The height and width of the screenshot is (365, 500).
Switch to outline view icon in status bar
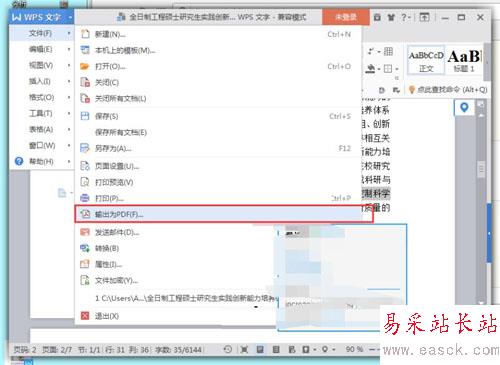coord(276,349)
